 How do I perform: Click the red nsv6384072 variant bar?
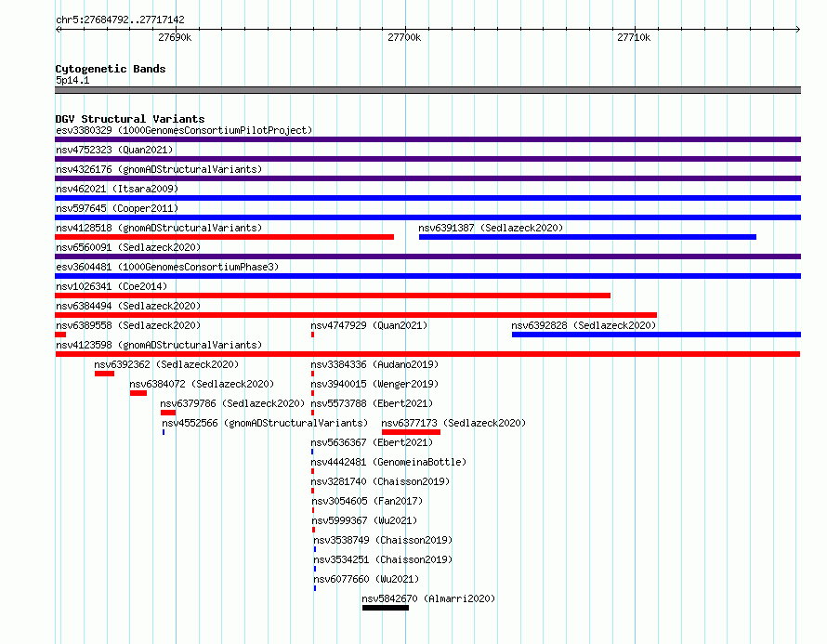(138, 393)
